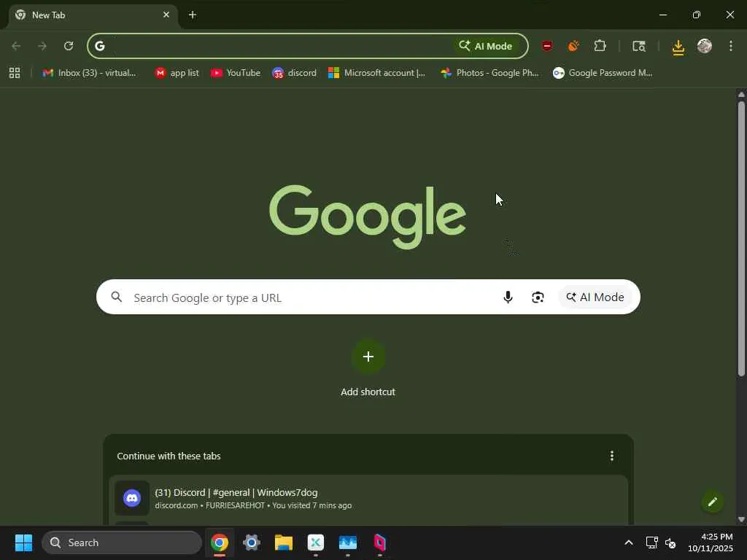Click the Customize Chrome pencil button
The image size is (747, 560).
[x=712, y=502]
